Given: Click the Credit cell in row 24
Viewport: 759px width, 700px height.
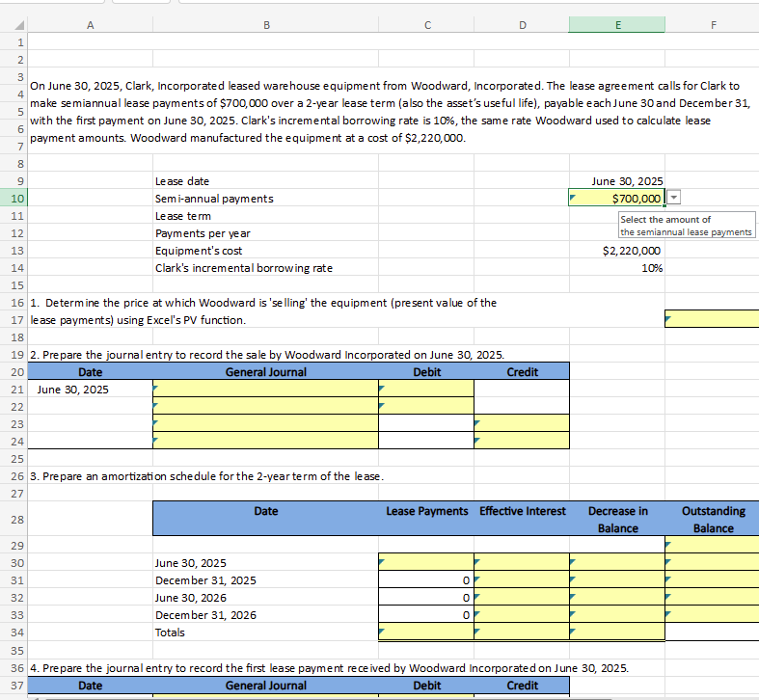Looking at the screenshot, I should point(522,441).
